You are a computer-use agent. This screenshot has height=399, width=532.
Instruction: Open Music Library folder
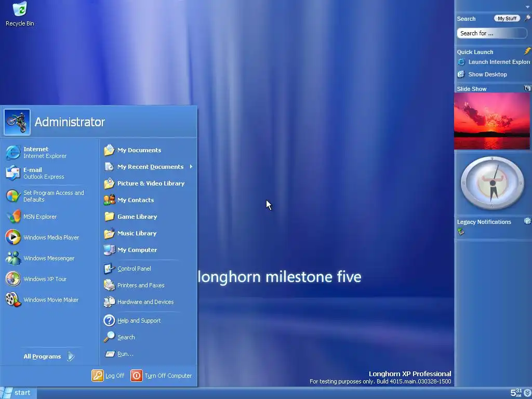130,233
